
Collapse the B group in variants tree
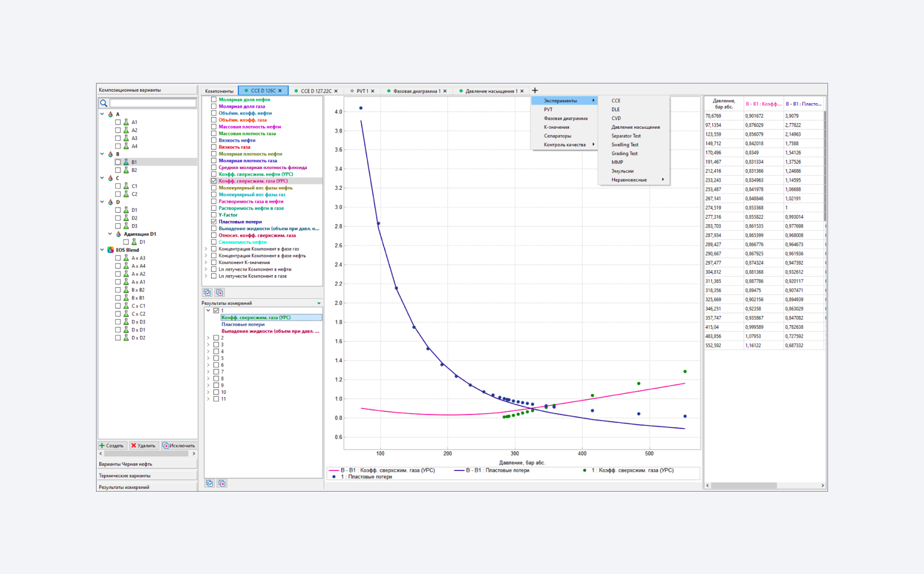[x=103, y=154]
